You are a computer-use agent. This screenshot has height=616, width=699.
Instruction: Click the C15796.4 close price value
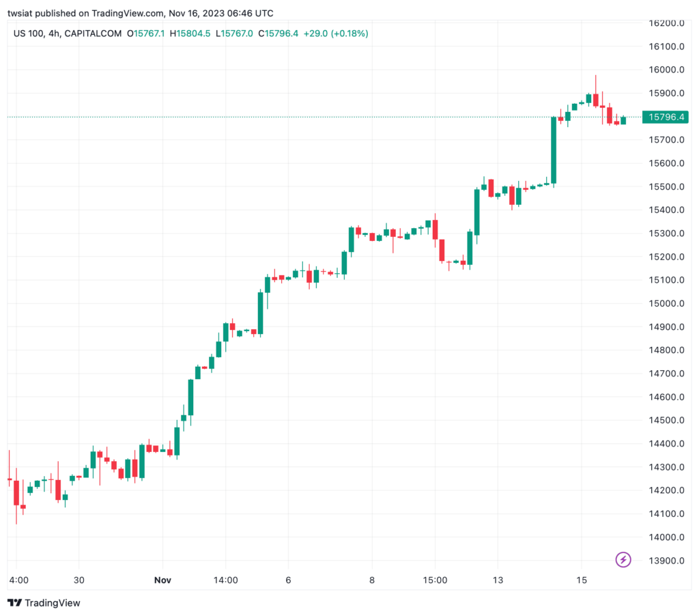click(279, 33)
